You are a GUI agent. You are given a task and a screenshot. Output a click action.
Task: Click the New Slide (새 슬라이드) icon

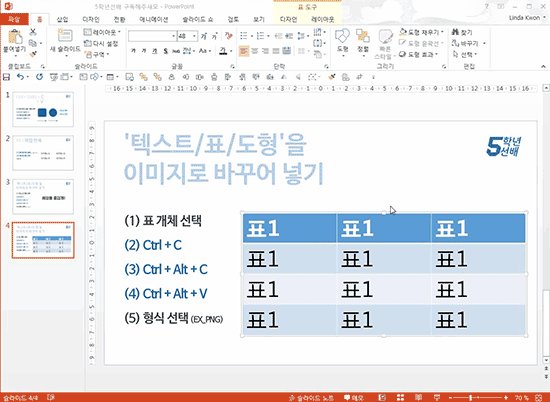[x=65, y=35]
